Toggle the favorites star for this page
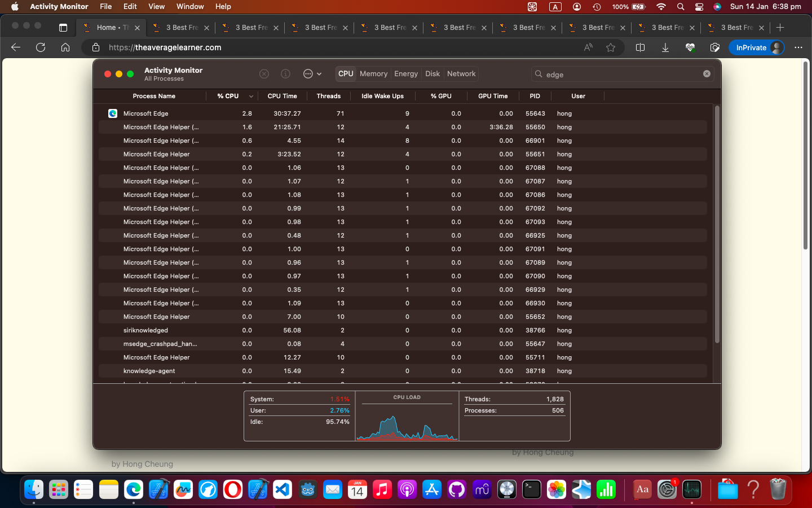The width and height of the screenshot is (812, 508). [x=611, y=47]
